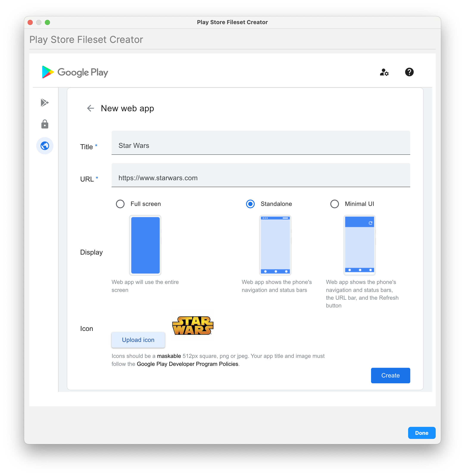
Task: Open the help question mark icon
Action: 409,72
